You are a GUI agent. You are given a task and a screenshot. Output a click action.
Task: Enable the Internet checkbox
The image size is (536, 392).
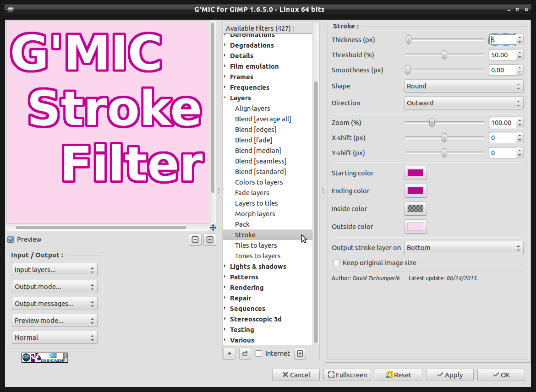(259, 354)
